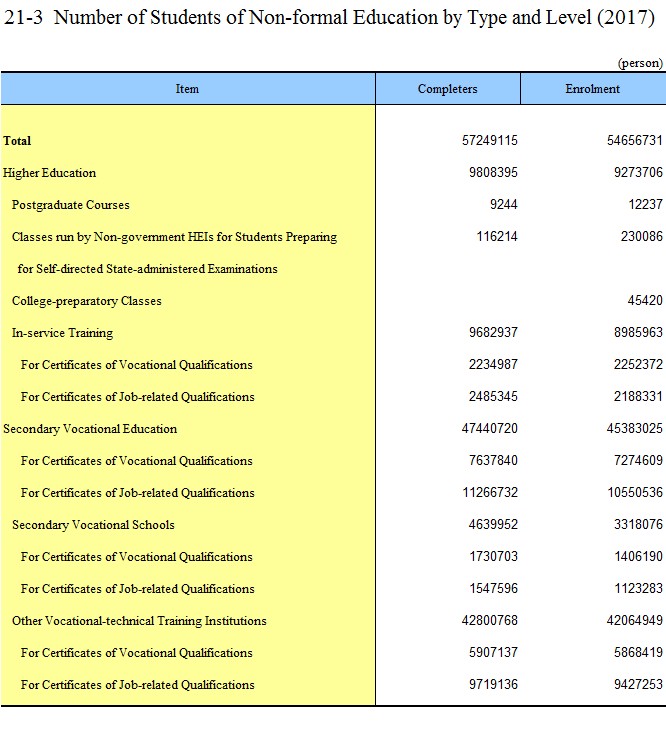Click the completers value 5907137
The width and height of the screenshot is (666, 739).
(493, 653)
